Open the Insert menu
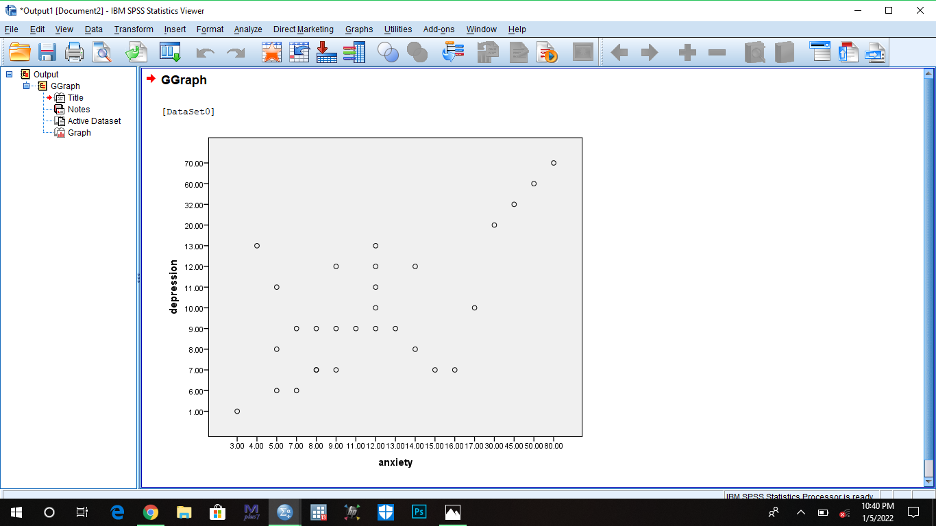Screen dimensions: 936x526 [x=175, y=29]
